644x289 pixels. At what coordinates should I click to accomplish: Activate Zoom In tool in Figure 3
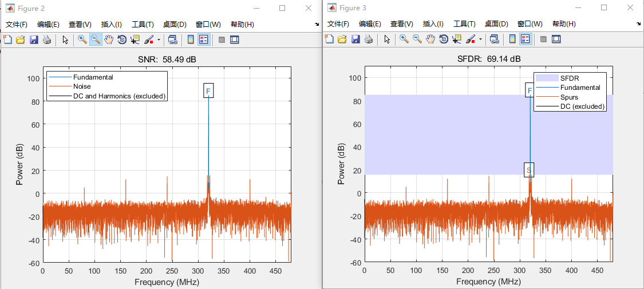click(x=404, y=39)
